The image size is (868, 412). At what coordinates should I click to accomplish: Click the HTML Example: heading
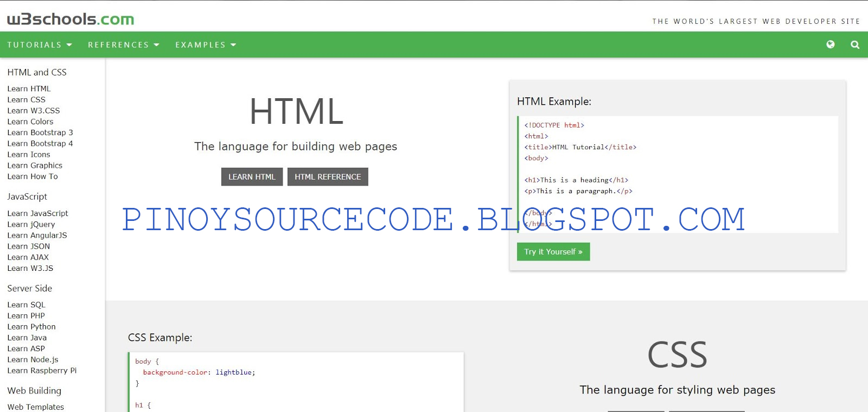click(554, 102)
